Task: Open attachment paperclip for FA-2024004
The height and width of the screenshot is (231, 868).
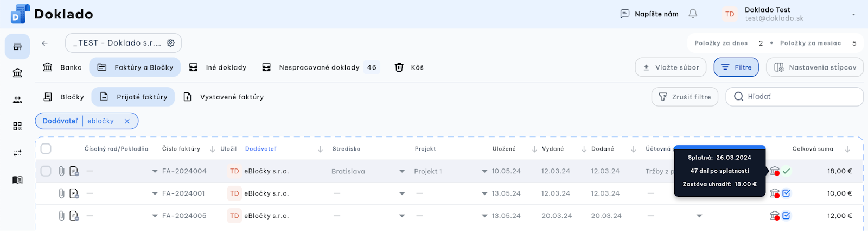Action: point(61,171)
